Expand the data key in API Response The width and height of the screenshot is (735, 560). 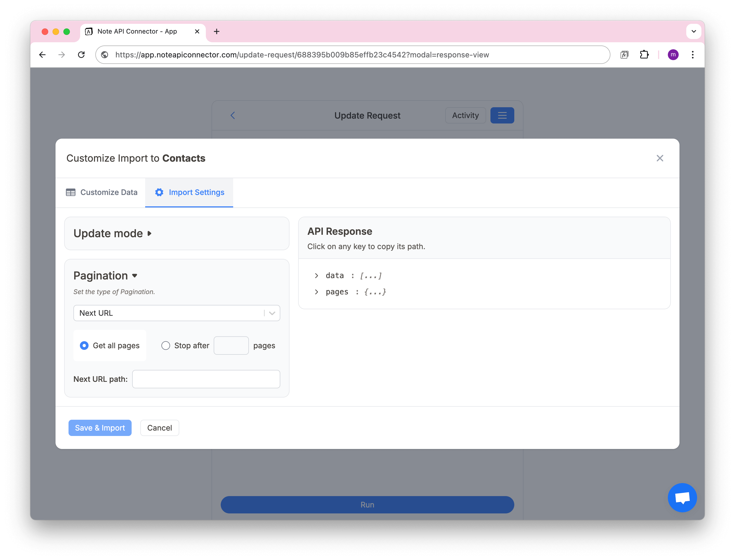click(316, 275)
